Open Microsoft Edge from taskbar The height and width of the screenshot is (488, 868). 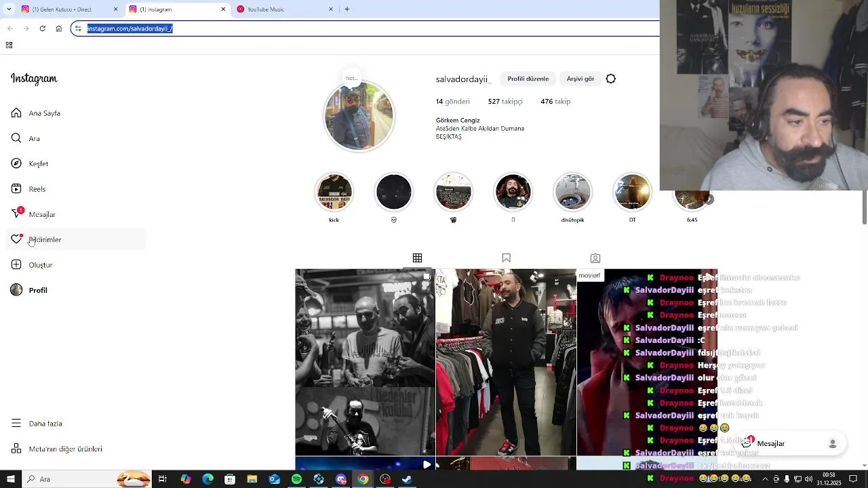[208, 479]
